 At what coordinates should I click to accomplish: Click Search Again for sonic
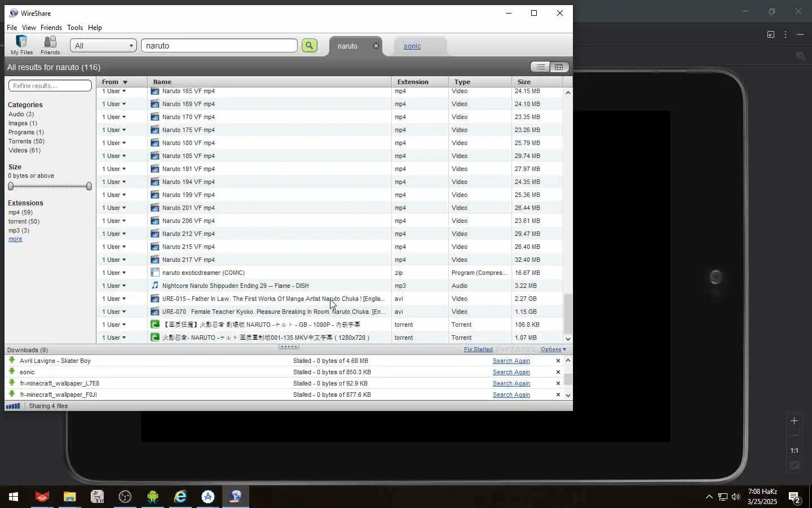[x=511, y=372]
